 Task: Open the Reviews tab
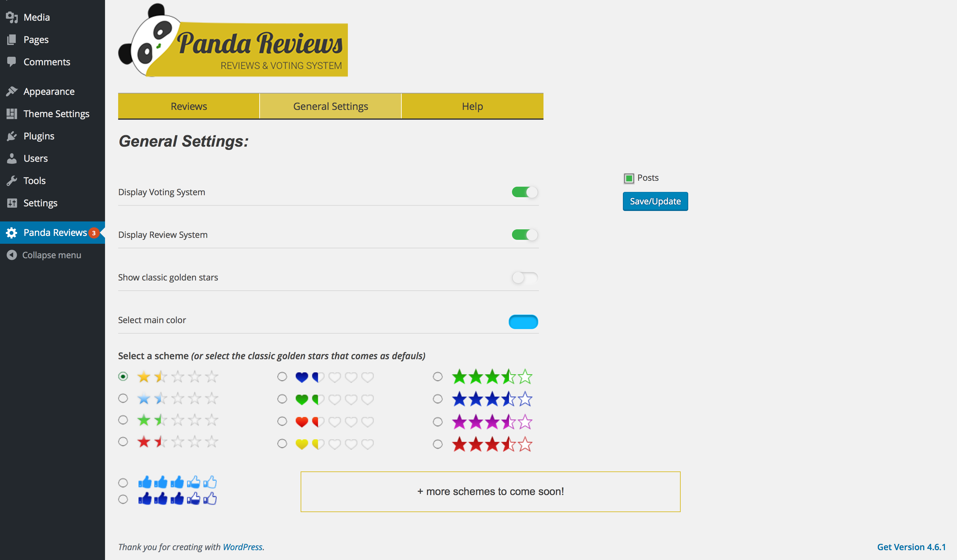(x=189, y=106)
